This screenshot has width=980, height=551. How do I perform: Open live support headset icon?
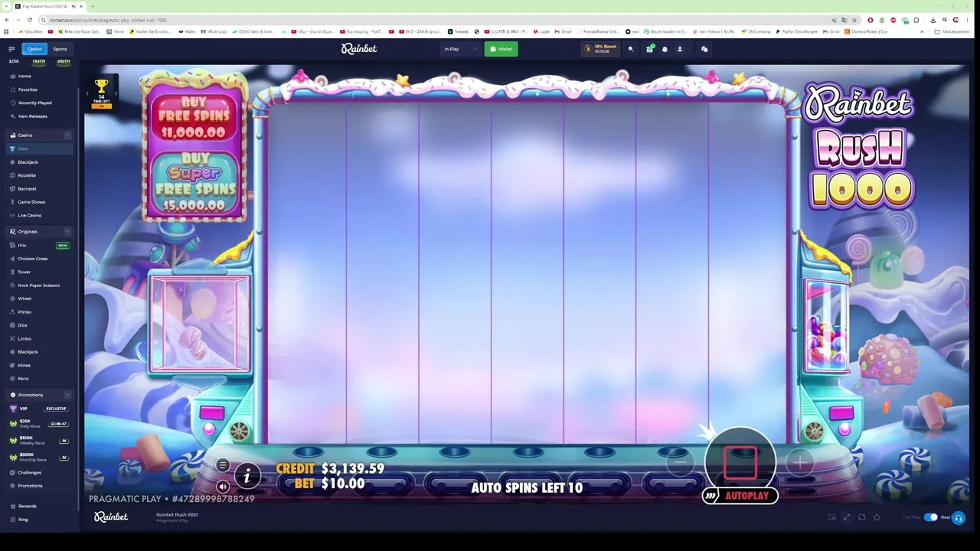coord(958,518)
